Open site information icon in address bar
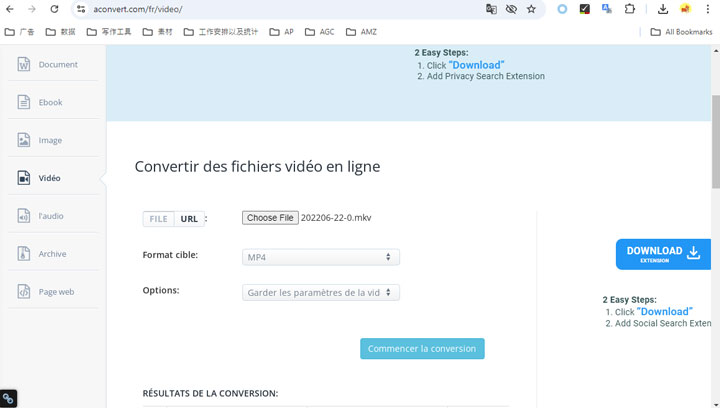 81,9
